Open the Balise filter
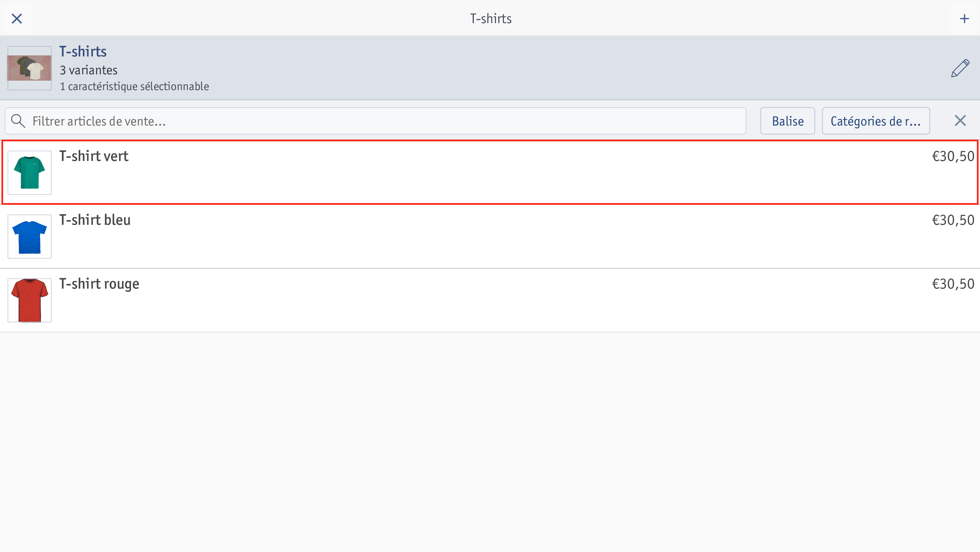 788,121
